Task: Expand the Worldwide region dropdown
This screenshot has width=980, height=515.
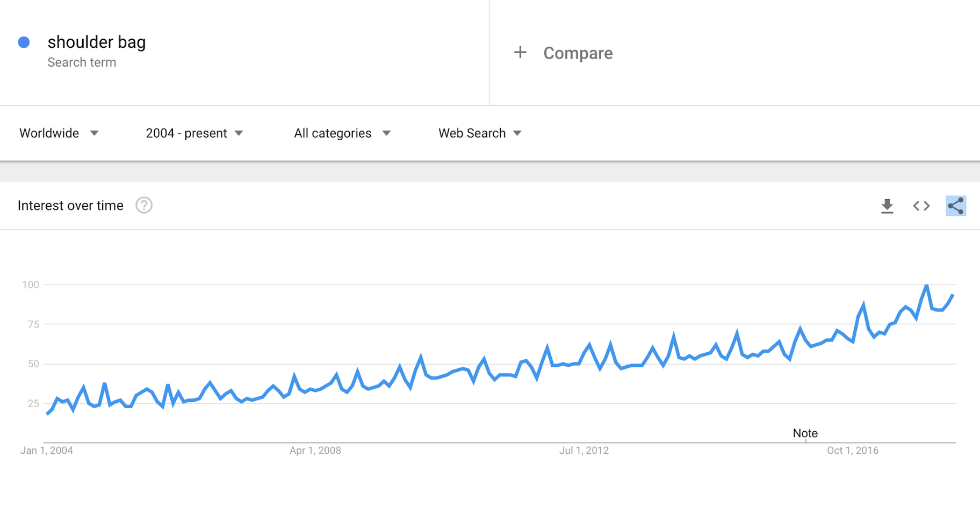Action: click(x=59, y=133)
